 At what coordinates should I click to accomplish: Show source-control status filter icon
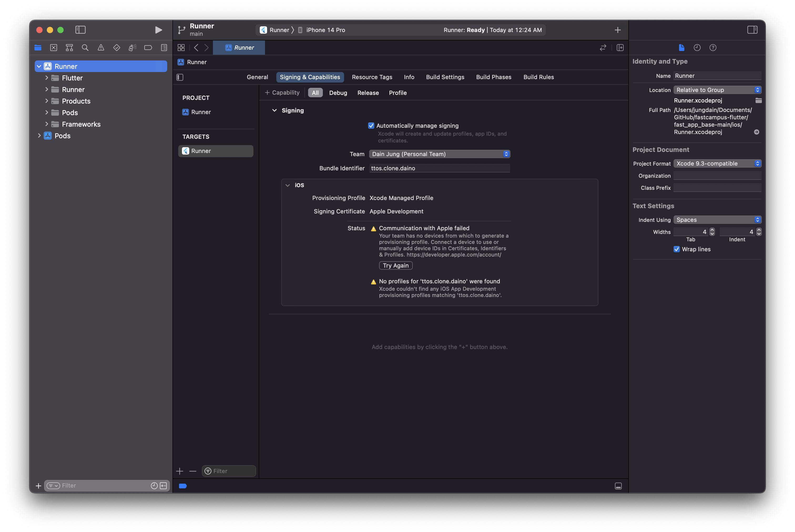pyautogui.click(x=163, y=485)
